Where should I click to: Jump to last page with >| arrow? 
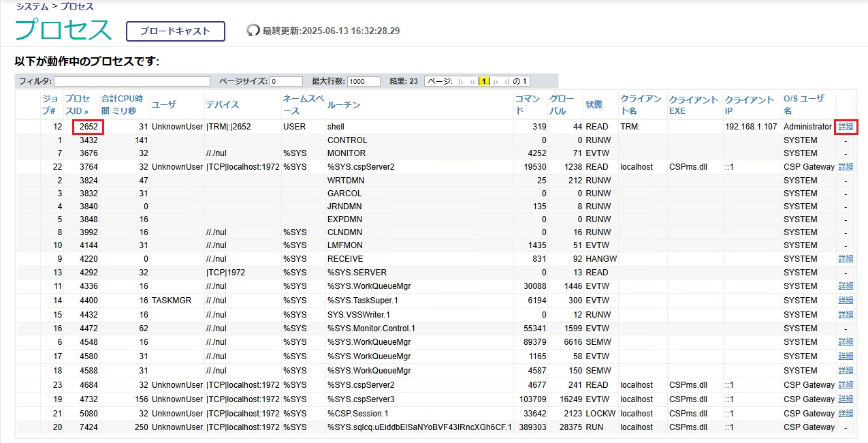[507, 81]
